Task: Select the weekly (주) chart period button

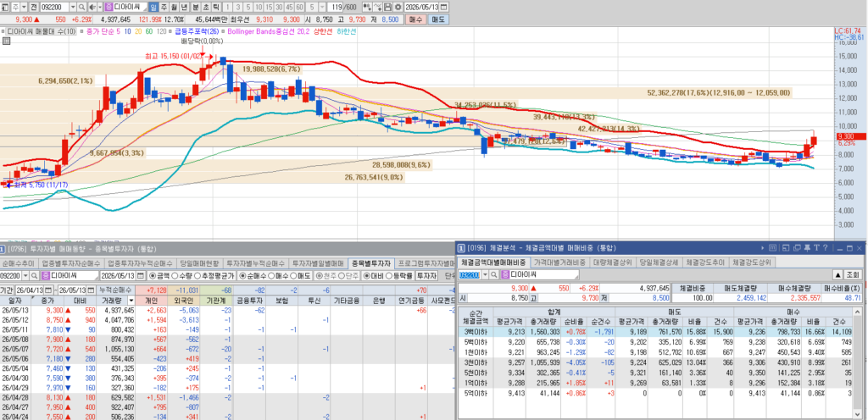Action: (x=164, y=7)
